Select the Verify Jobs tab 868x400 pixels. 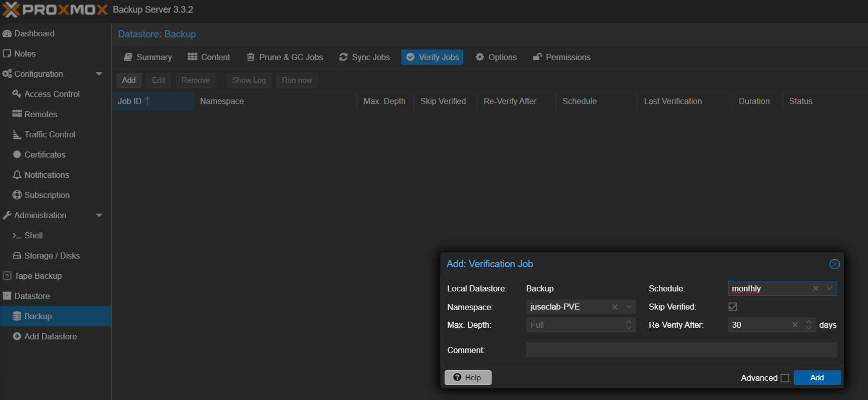point(432,57)
